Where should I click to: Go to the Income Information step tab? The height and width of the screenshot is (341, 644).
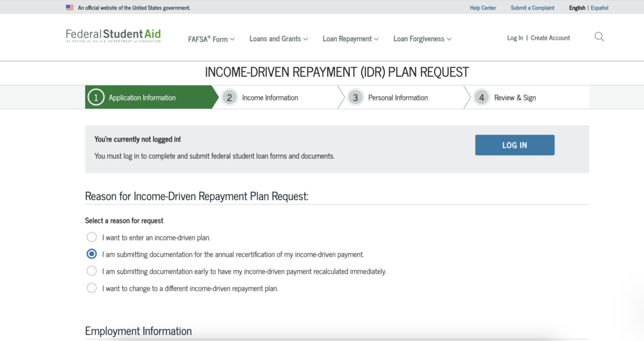[270, 98]
